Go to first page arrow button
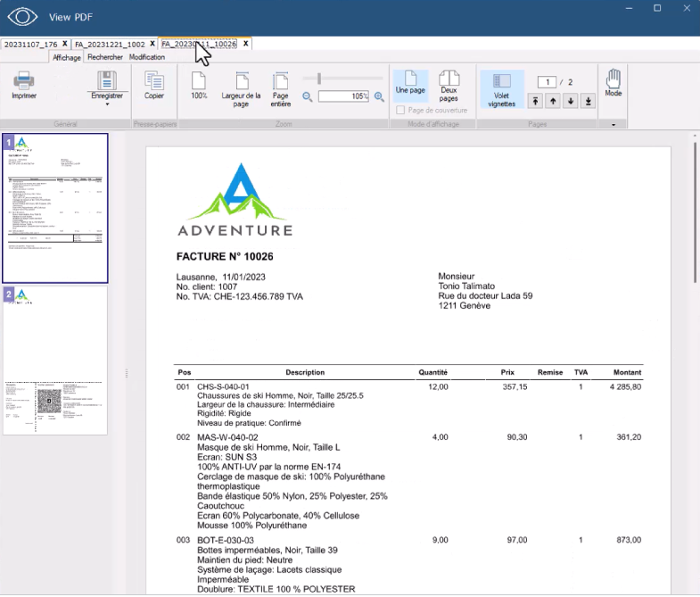 pyautogui.click(x=535, y=101)
